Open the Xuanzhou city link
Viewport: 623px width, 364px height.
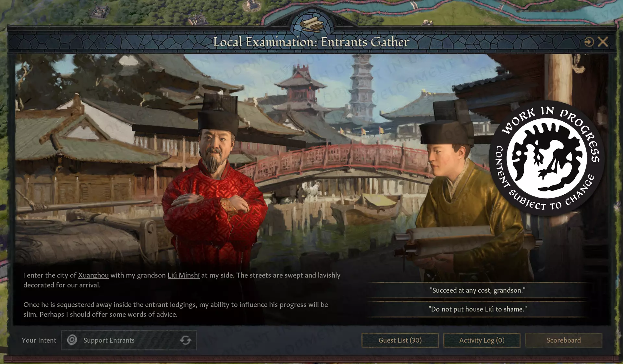[x=93, y=275]
